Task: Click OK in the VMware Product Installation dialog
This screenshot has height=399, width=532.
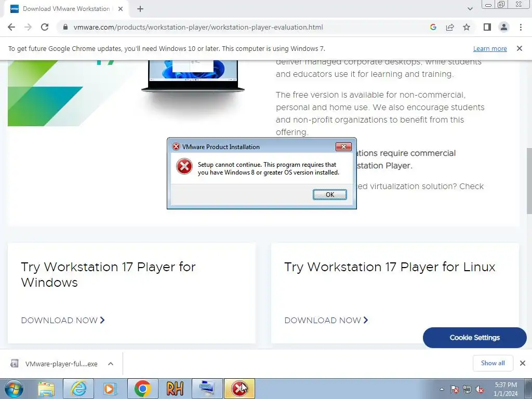Action: pos(329,194)
